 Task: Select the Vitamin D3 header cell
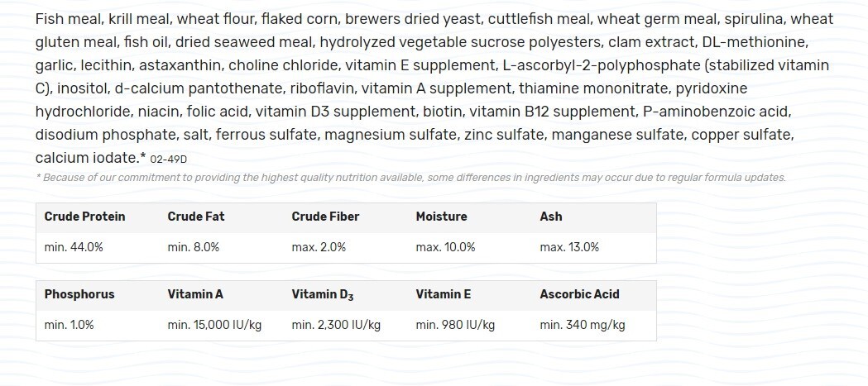pos(324,294)
